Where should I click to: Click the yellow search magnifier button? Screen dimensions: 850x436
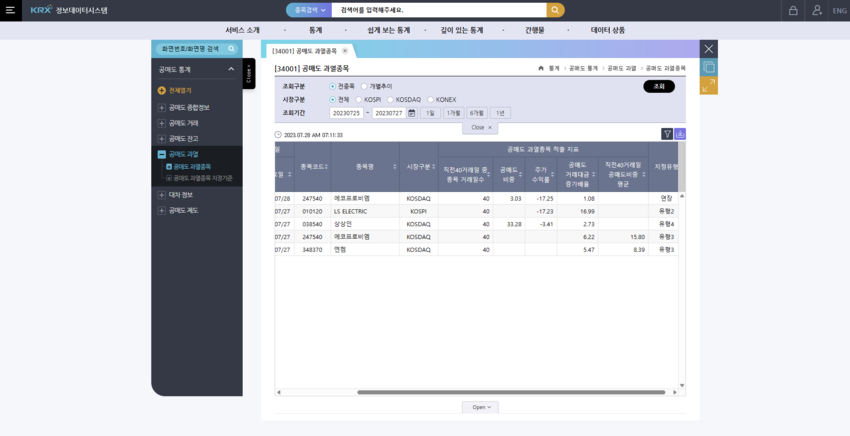(x=555, y=10)
